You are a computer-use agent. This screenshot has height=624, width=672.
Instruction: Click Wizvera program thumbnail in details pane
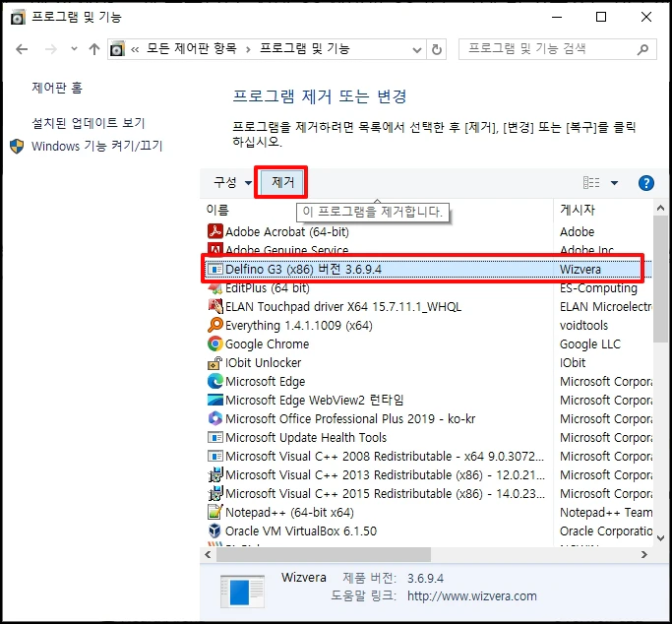[x=242, y=592]
